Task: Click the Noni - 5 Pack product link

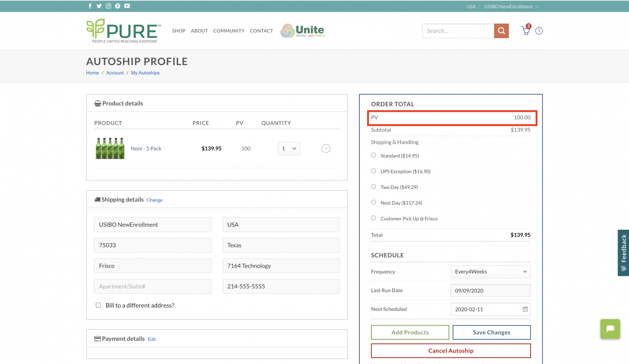Action: (x=146, y=149)
